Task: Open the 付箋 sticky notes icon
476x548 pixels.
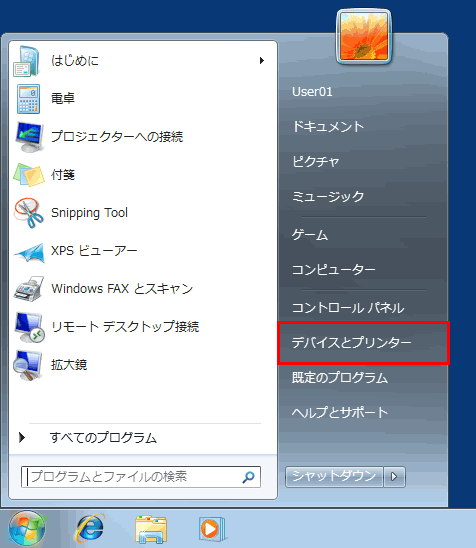Action: pyautogui.click(x=29, y=174)
